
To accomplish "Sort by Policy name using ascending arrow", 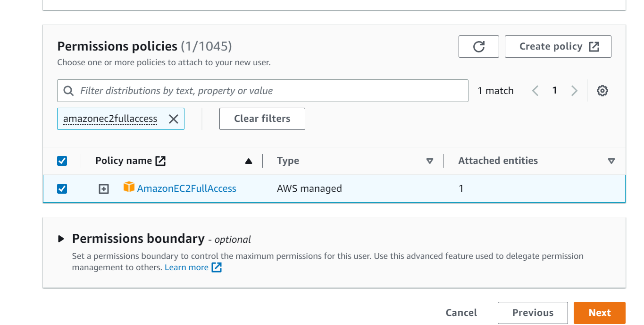I will [x=249, y=161].
